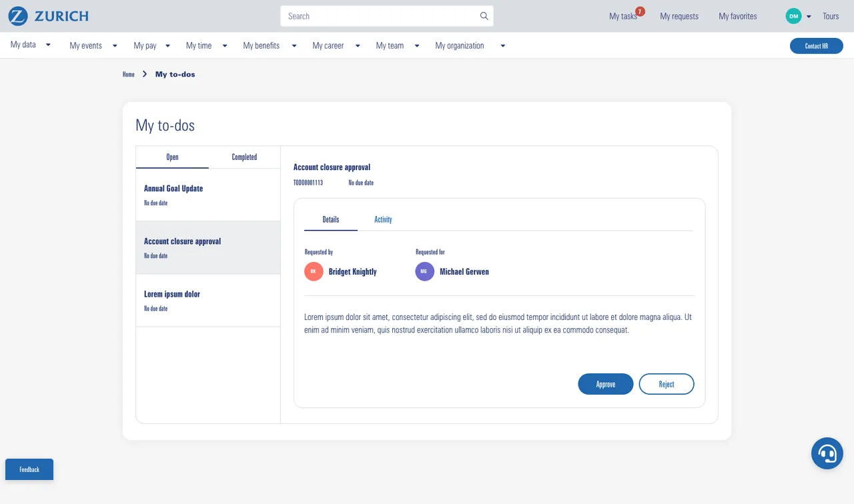Click the Contact HR button
The image size is (854, 504).
point(816,46)
